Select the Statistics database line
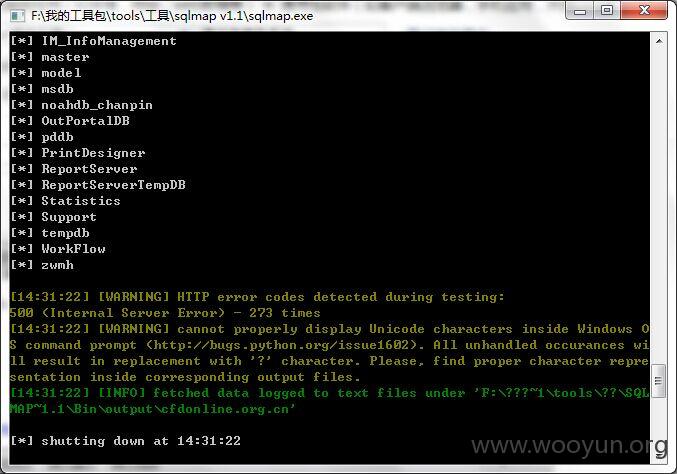 tap(65, 201)
